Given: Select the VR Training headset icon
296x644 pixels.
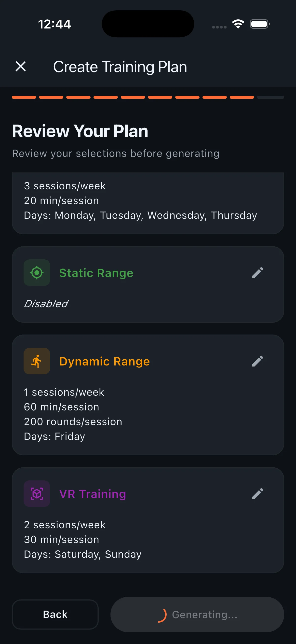Looking at the screenshot, I should [37, 493].
